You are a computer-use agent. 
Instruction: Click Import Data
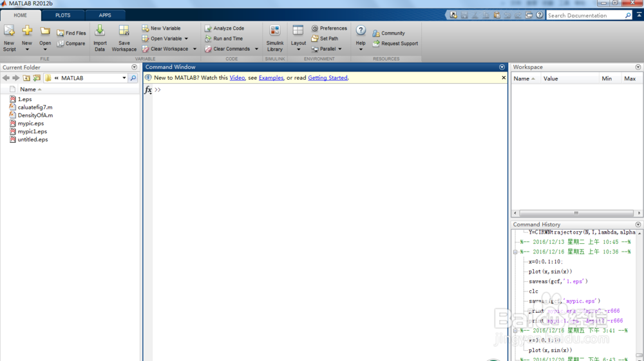coord(100,38)
